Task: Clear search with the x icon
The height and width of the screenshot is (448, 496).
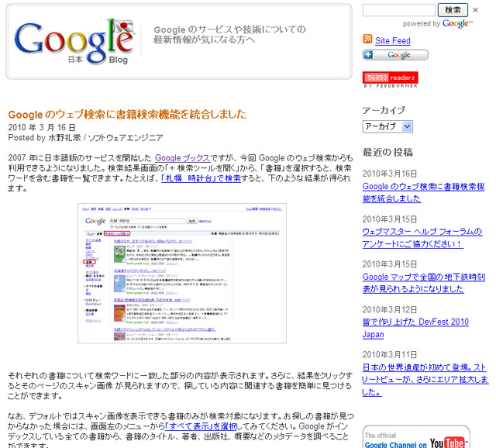Action: click(x=475, y=10)
